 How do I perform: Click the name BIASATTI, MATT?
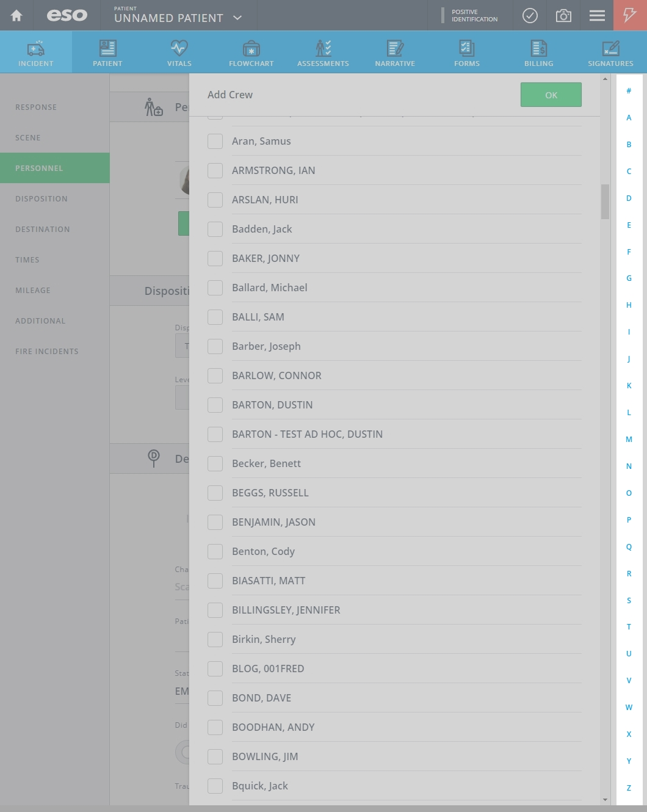point(269,581)
